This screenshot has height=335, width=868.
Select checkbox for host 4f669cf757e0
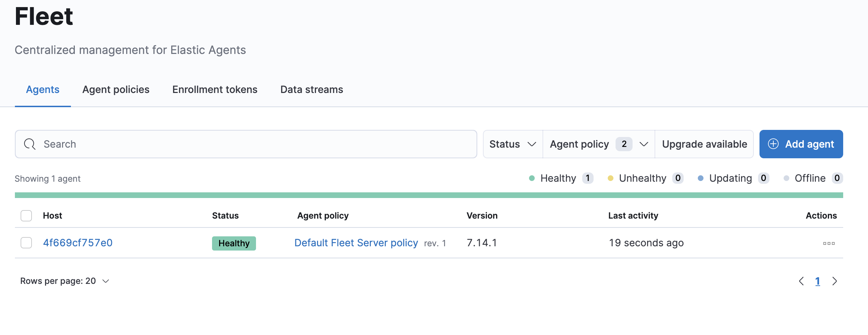[26, 243]
